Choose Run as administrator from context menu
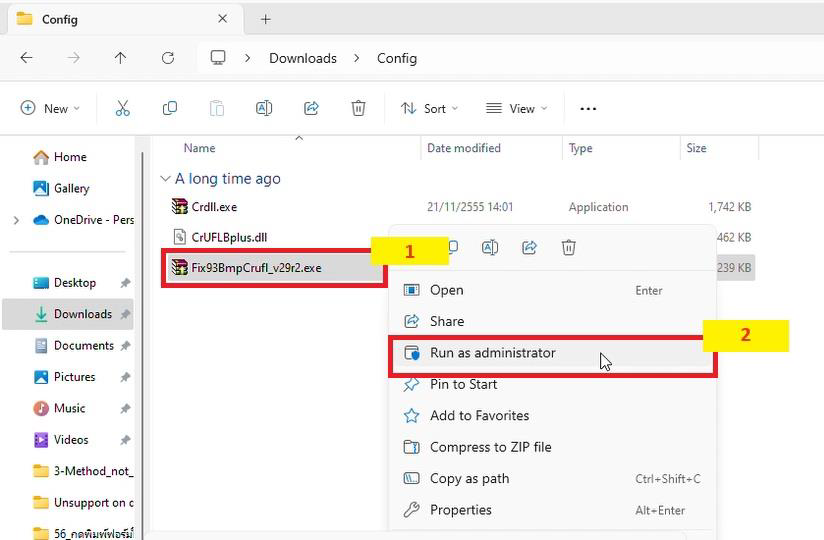 pos(492,353)
